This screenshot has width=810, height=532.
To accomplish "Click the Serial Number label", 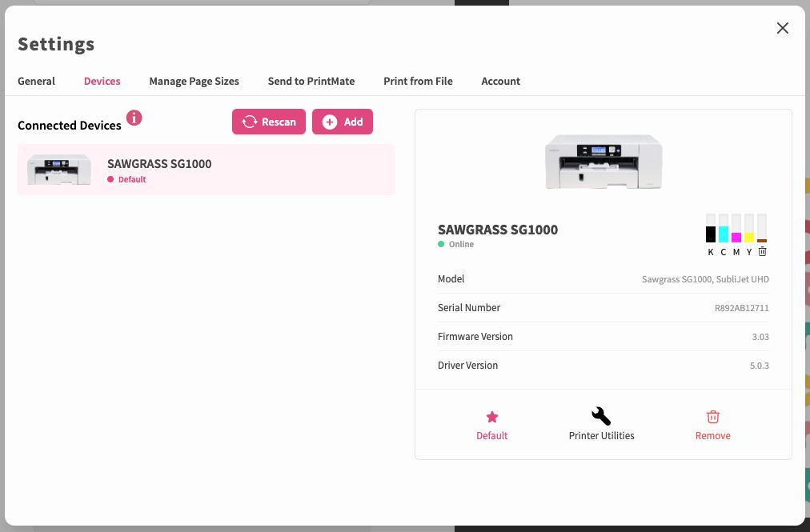I will (468, 307).
